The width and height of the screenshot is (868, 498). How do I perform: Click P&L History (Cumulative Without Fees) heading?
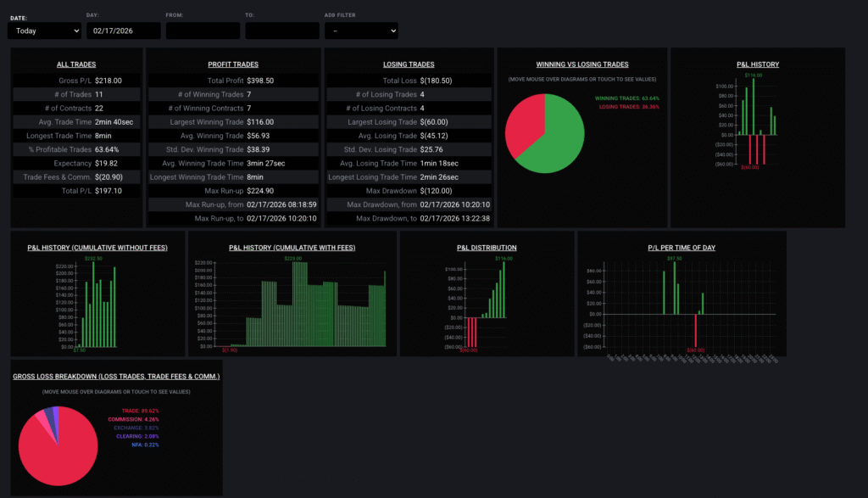(97, 248)
